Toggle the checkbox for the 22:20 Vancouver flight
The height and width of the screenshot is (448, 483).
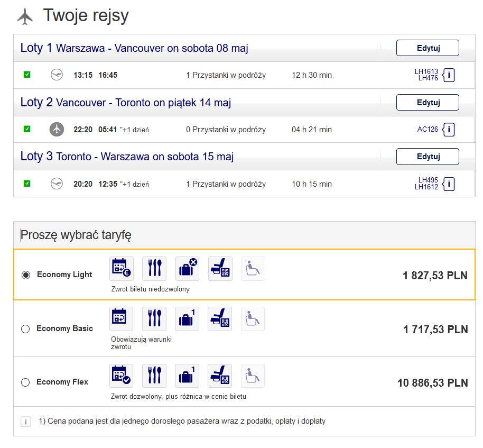click(27, 129)
